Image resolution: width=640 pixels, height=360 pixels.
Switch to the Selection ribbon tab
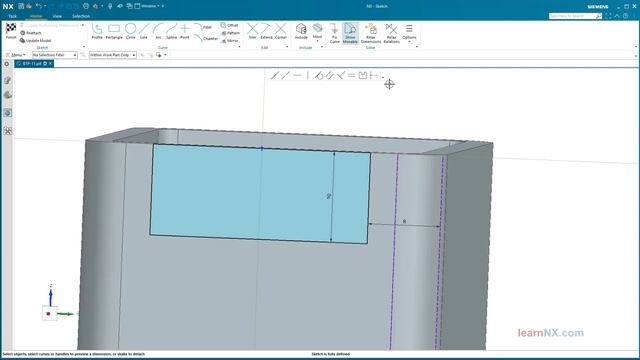[81, 16]
